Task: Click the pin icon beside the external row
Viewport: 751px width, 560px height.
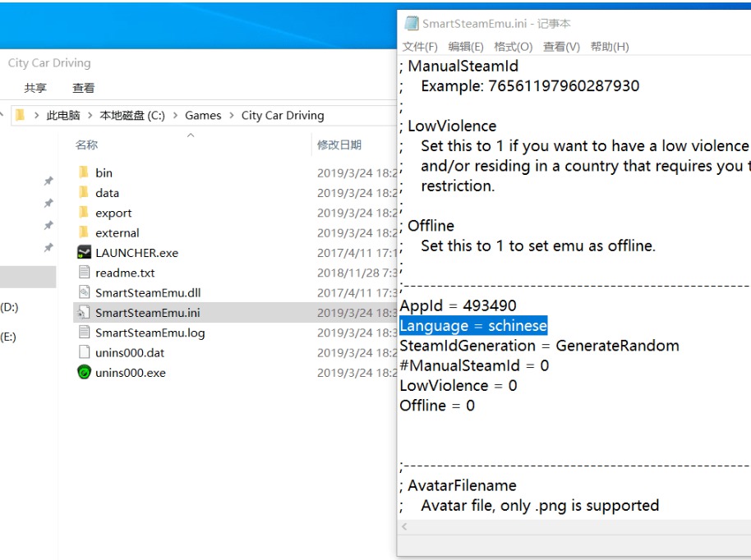Action: pos(48,247)
